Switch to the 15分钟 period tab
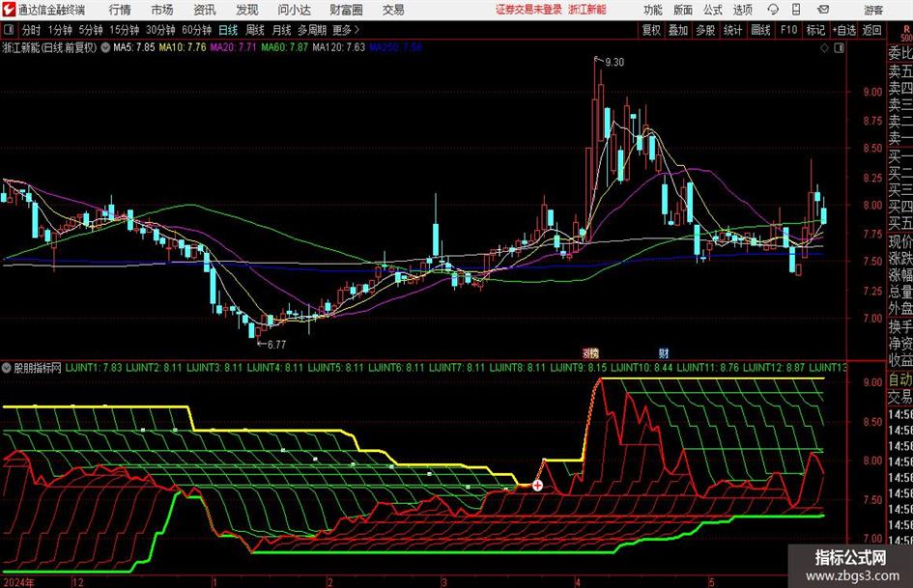Image resolution: width=913 pixels, height=588 pixels. pos(125,30)
